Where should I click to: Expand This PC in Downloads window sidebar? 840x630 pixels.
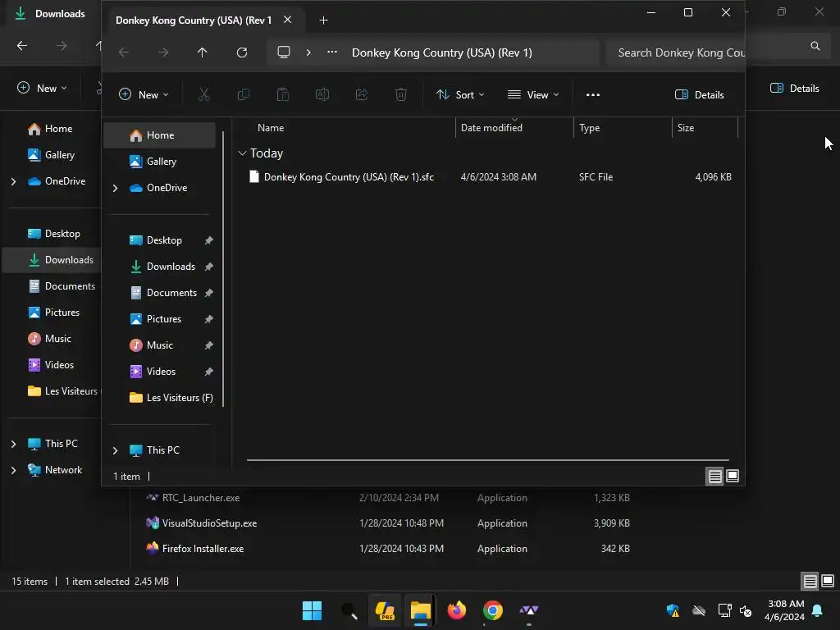click(13, 444)
